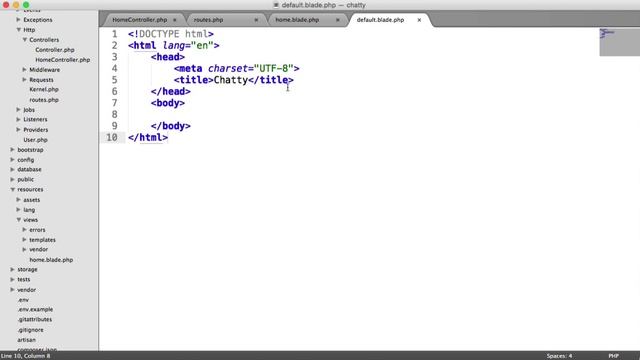
Task: Click the opening body tag
Action: tap(168, 103)
